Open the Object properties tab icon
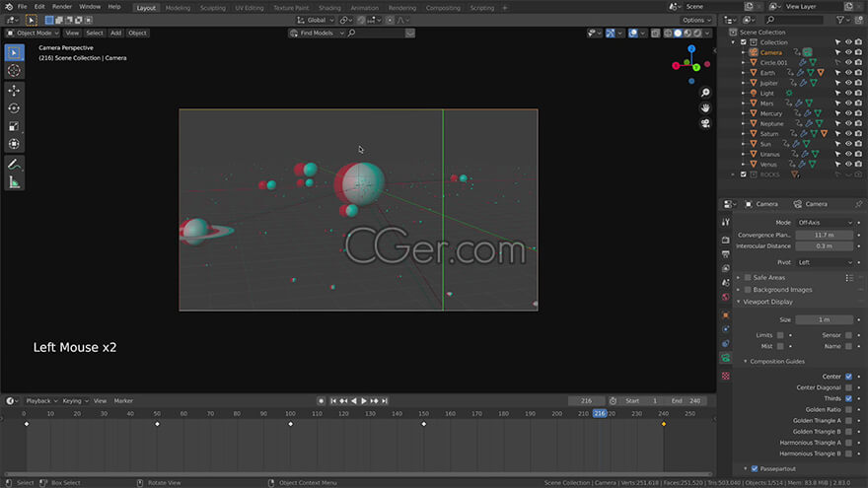The height and width of the screenshot is (488, 868). [x=726, y=315]
